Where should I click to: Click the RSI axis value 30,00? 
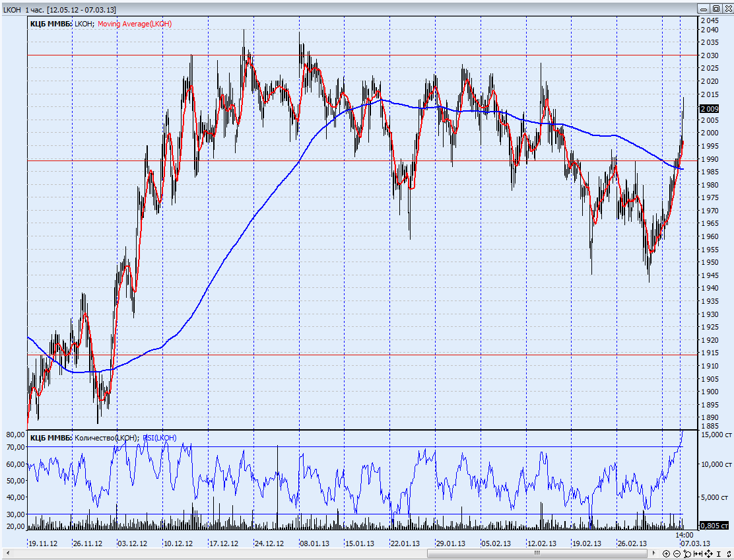[x=15, y=514]
